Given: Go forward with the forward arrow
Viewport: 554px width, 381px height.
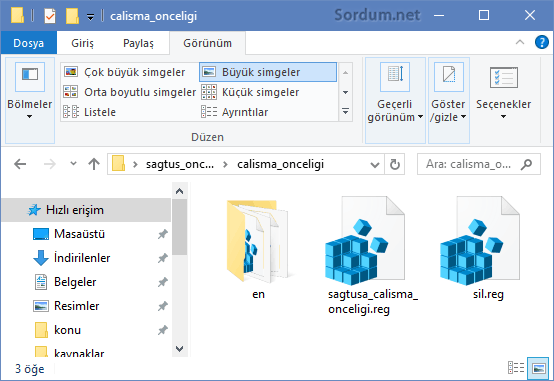Looking at the screenshot, I should [x=50, y=164].
